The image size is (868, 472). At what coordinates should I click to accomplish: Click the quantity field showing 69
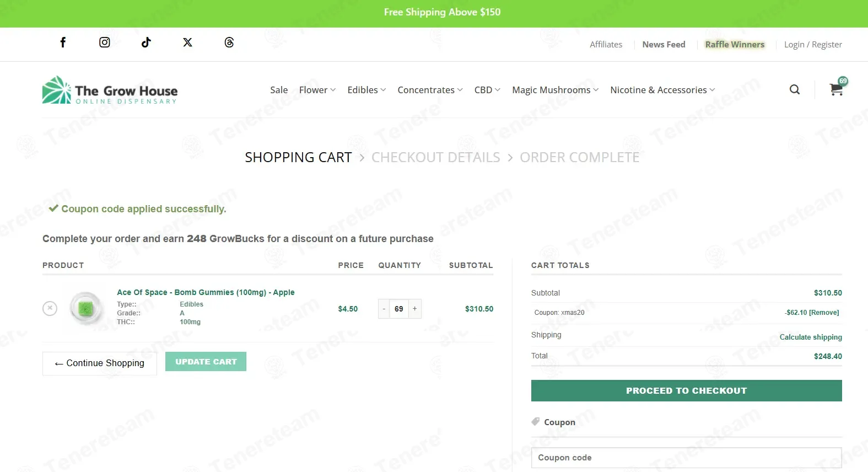(x=399, y=309)
